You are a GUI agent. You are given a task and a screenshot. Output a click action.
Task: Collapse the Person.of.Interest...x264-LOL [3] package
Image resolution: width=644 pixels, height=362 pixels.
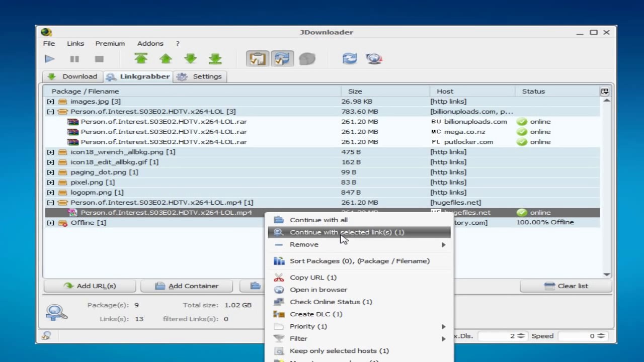(x=50, y=112)
